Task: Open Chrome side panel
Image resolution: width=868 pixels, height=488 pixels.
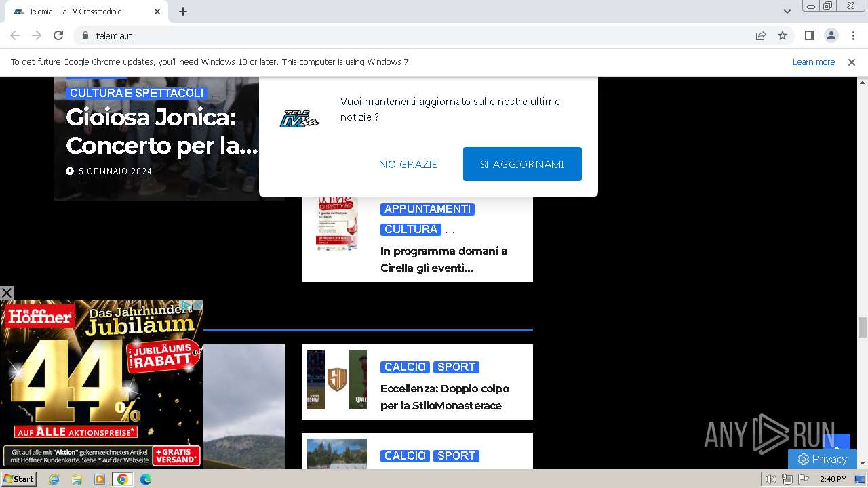Action: [809, 35]
